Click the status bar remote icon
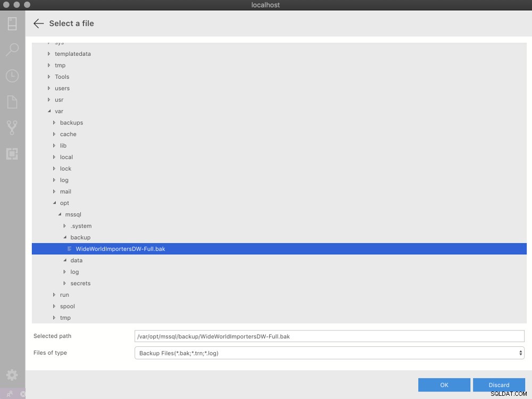The height and width of the screenshot is (399, 532). coord(9,394)
